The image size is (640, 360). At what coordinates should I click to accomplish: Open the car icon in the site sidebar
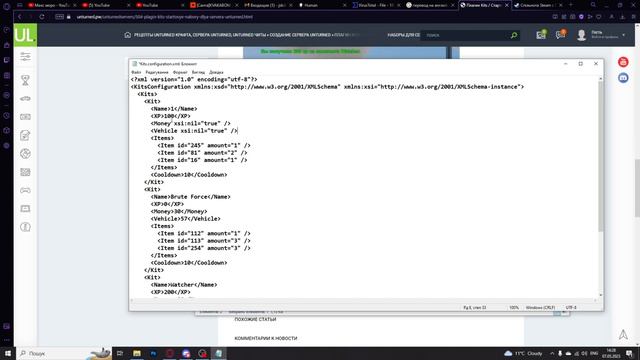click(x=25, y=98)
